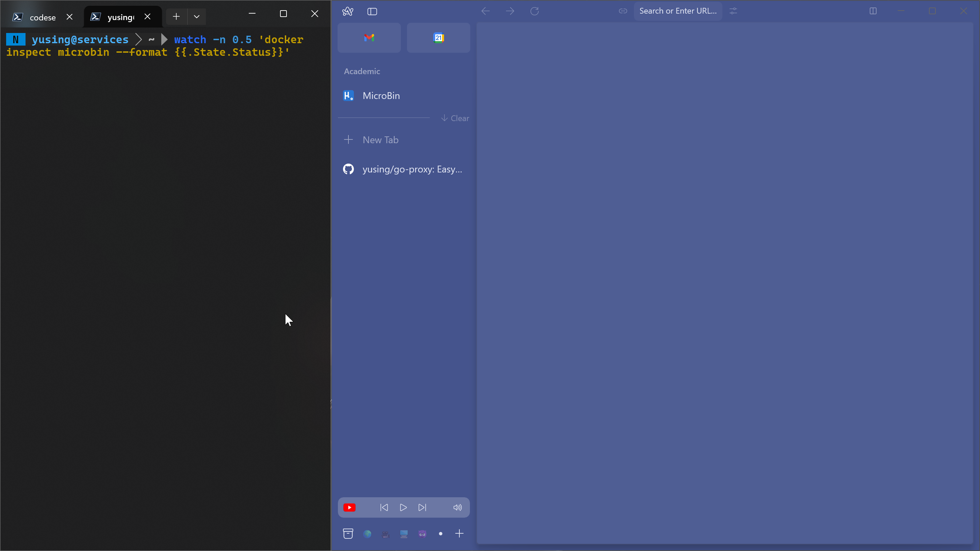Open the pinned Google Calendar tab
The height and width of the screenshot is (551, 980).
pyautogui.click(x=438, y=38)
